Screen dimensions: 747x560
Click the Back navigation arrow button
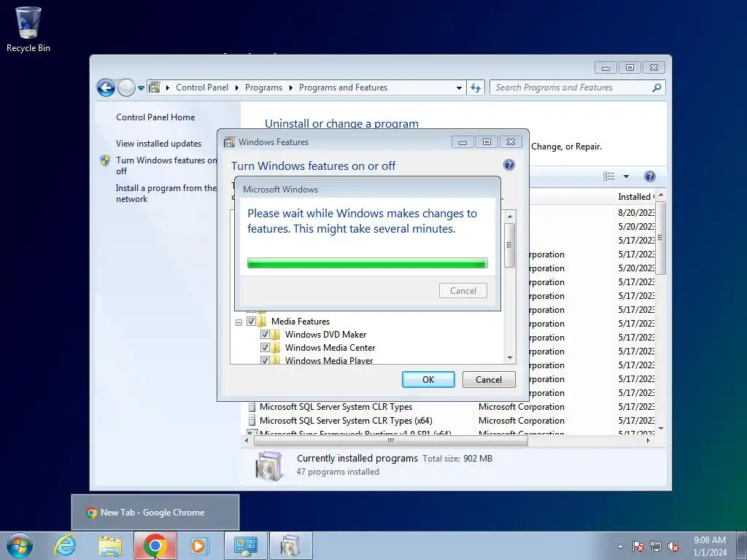(x=106, y=87)
